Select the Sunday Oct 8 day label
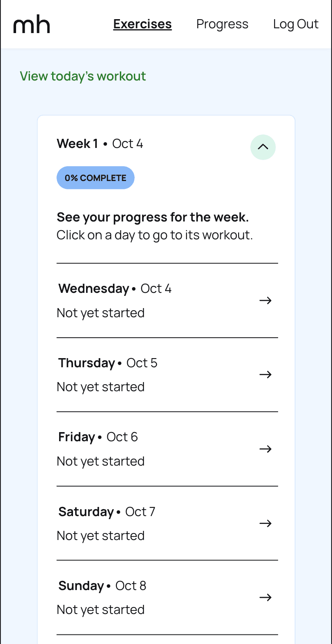The height and width of the screenshot is (644, 332). click(x=102, y=586)
